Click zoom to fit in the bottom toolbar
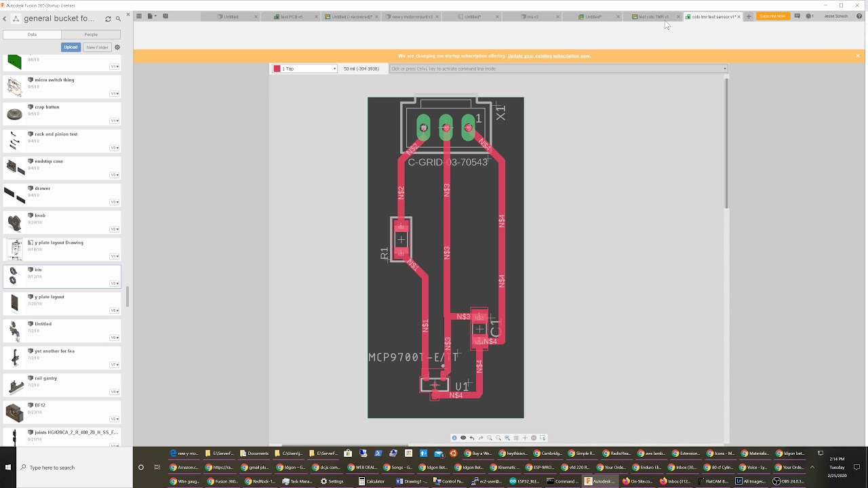This screenshot has height=488, width=868. (507, 438)
